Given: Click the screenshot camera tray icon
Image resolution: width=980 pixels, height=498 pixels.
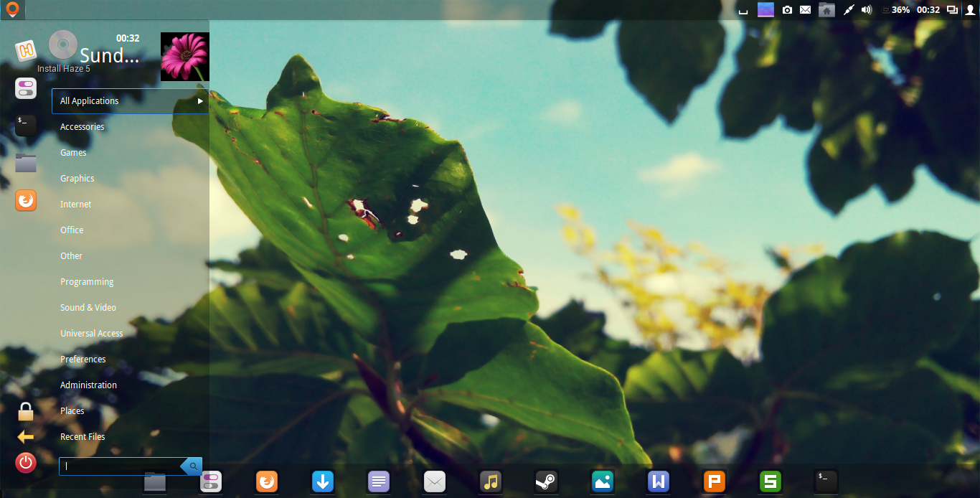Looking at the screenshot, I should click(787, 10).
